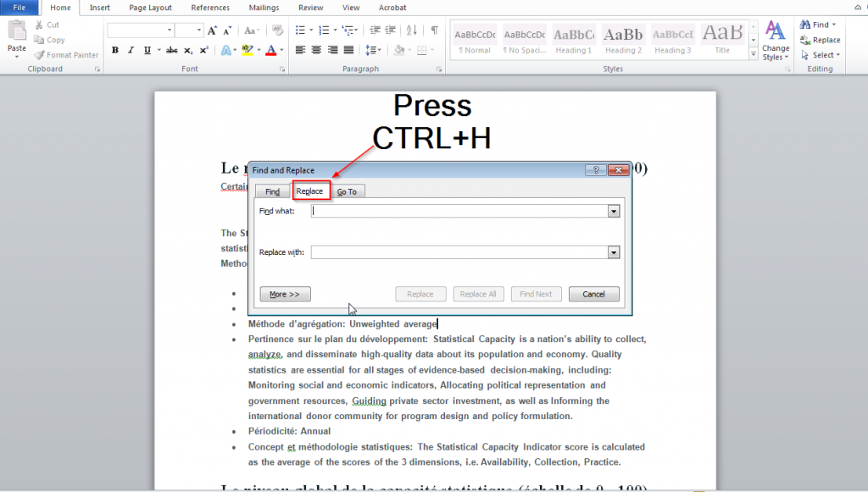Open the Font dialog launcher

[282, 69]
